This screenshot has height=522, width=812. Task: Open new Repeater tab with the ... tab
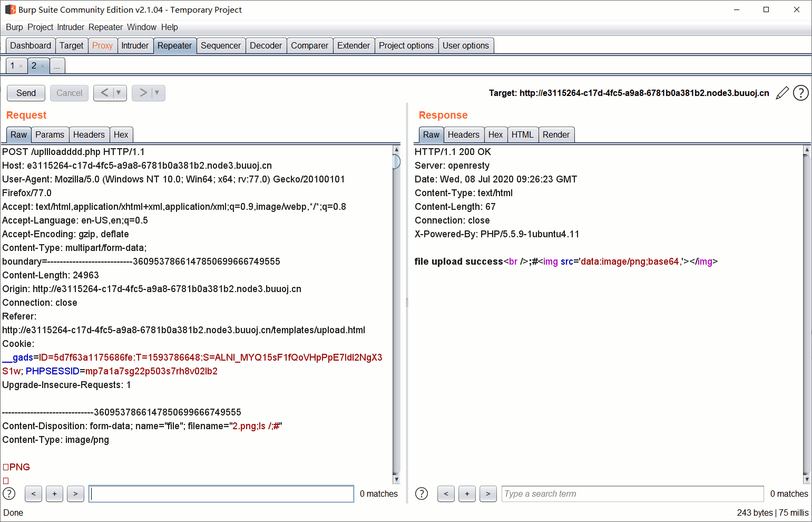coord(57,66)
